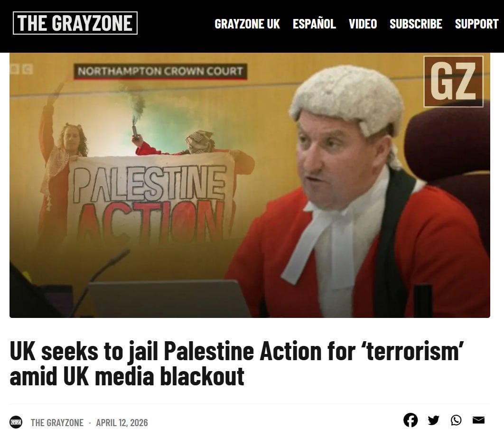Open the Subscribe page

(416, 24)
